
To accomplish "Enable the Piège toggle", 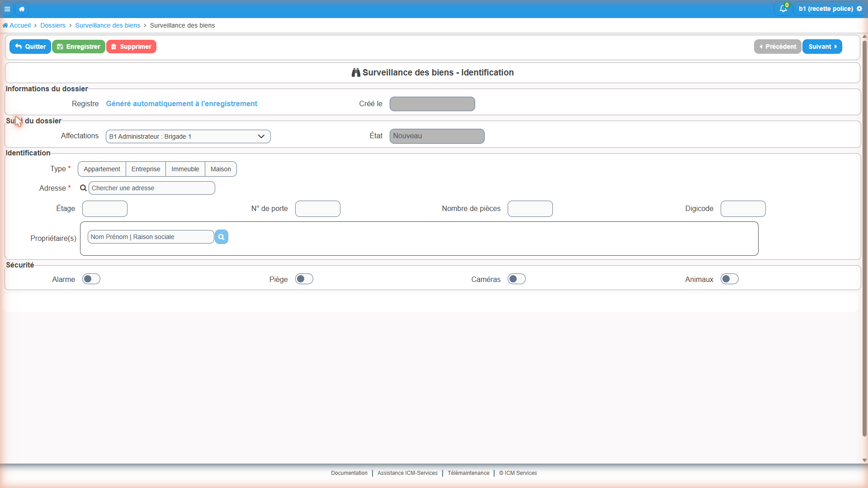I will (x=304, y=279).
